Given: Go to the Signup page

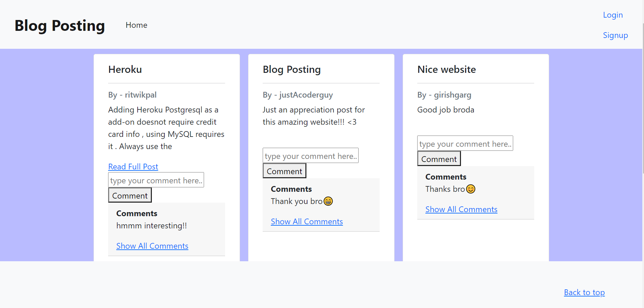Looking at the screenshot, I should [615, 35].
